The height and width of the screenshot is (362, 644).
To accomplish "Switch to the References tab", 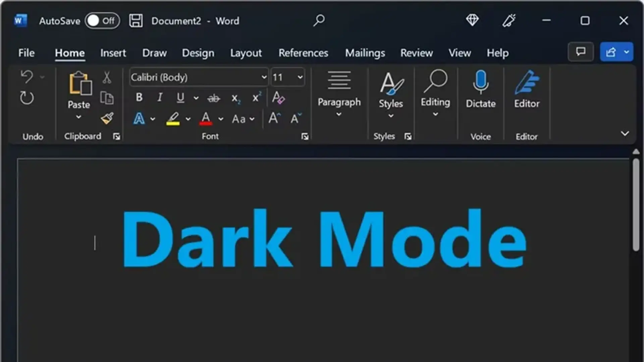I will 303,53.
